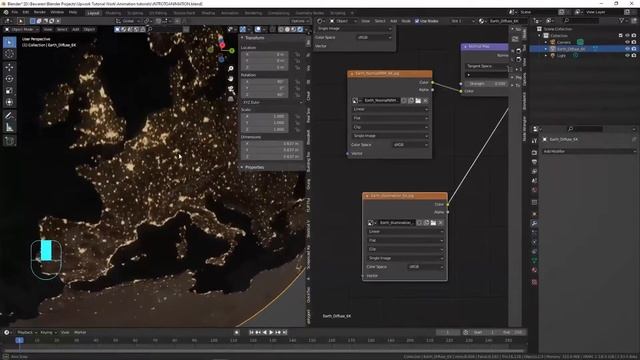
Task: Toggle Collection exclude checkbox in outliner
Action: pyautogui.click(x=621, y=36)
